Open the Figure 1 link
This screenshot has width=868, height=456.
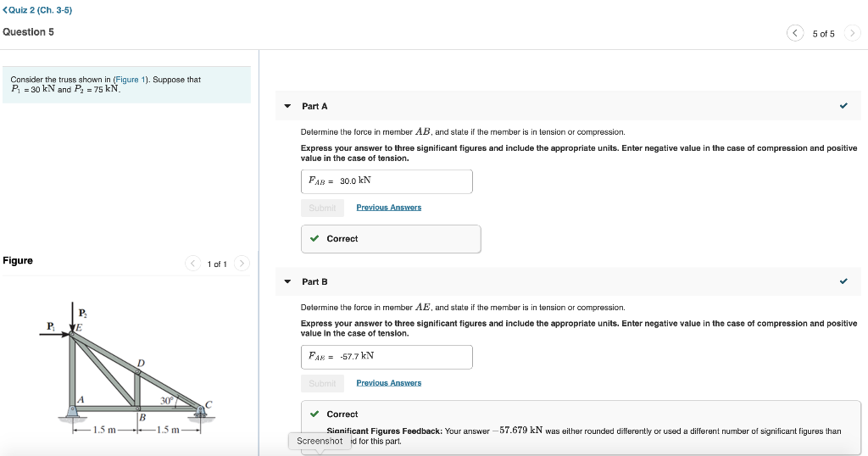pos(130,80)
